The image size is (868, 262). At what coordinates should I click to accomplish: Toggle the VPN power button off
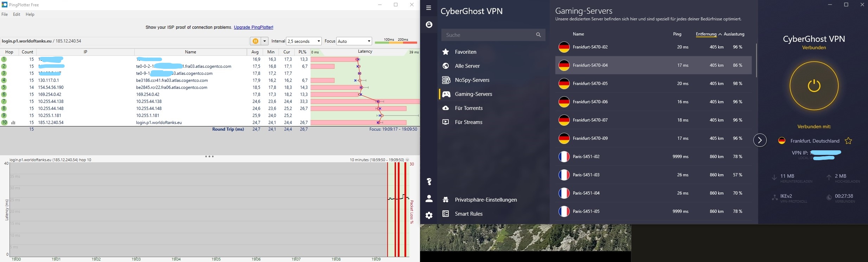814,86
